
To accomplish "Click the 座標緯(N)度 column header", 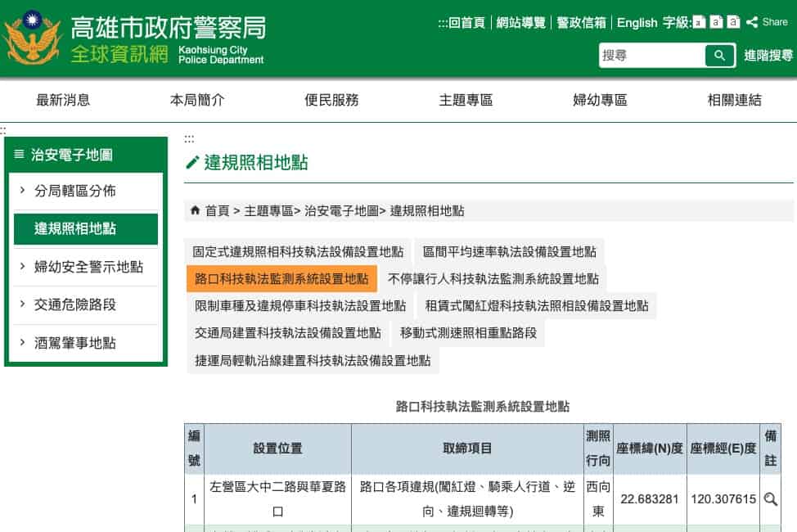I will point(650,449).
